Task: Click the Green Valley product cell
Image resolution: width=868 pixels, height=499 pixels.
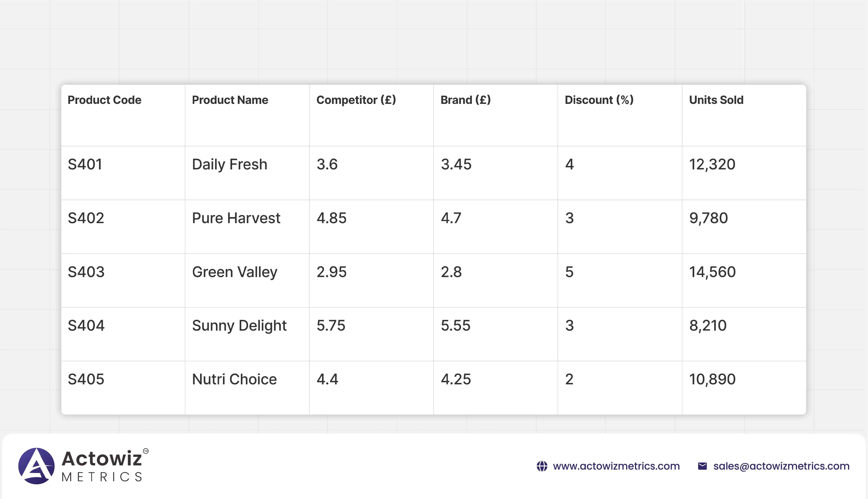Action: [x=235, y=272]
